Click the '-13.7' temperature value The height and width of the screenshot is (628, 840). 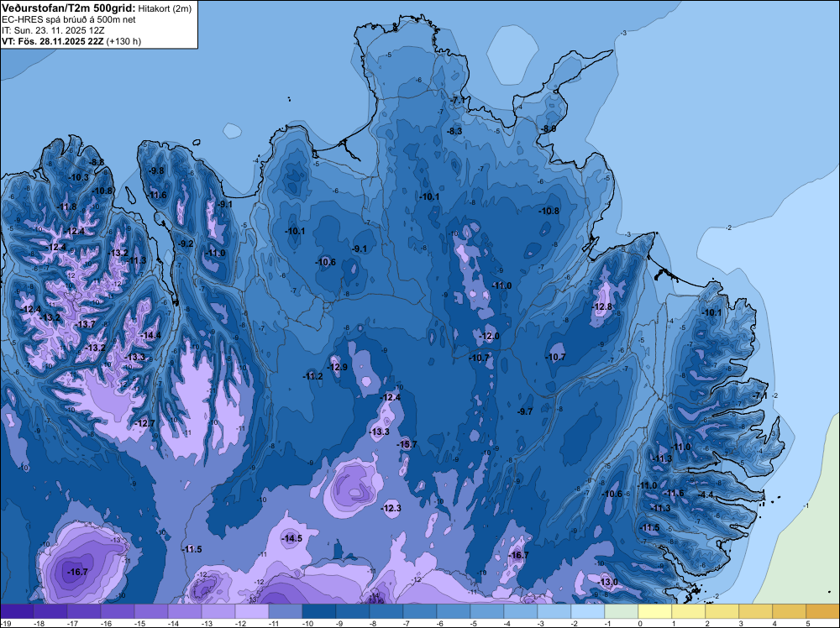coord(85,324)
